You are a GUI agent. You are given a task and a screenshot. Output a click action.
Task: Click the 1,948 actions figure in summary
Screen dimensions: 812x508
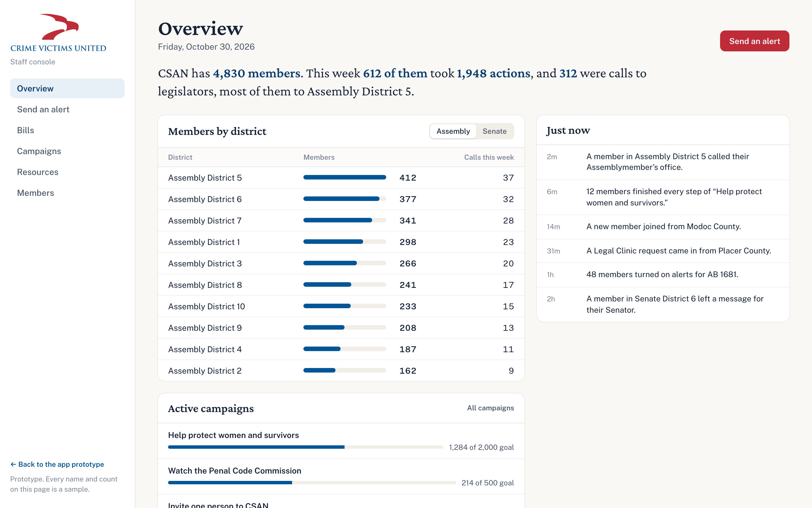click(x=494, y=73)
